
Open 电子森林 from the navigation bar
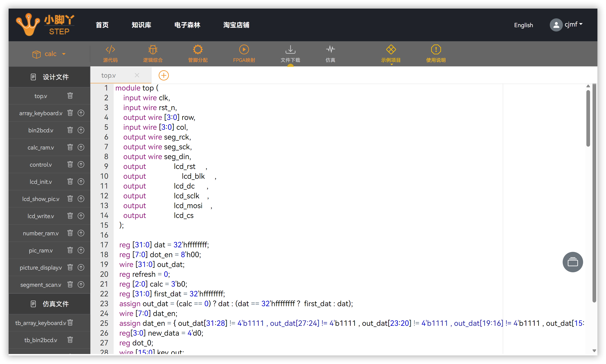point(187,25)
